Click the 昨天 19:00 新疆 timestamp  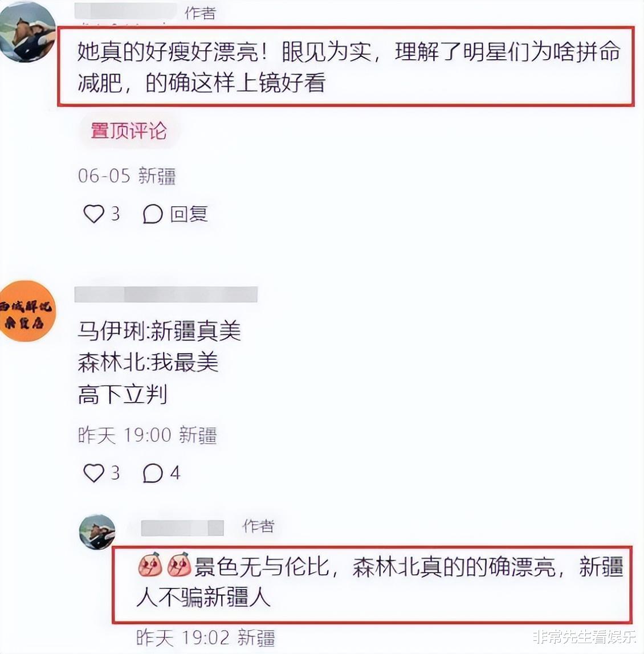[148, 435]
